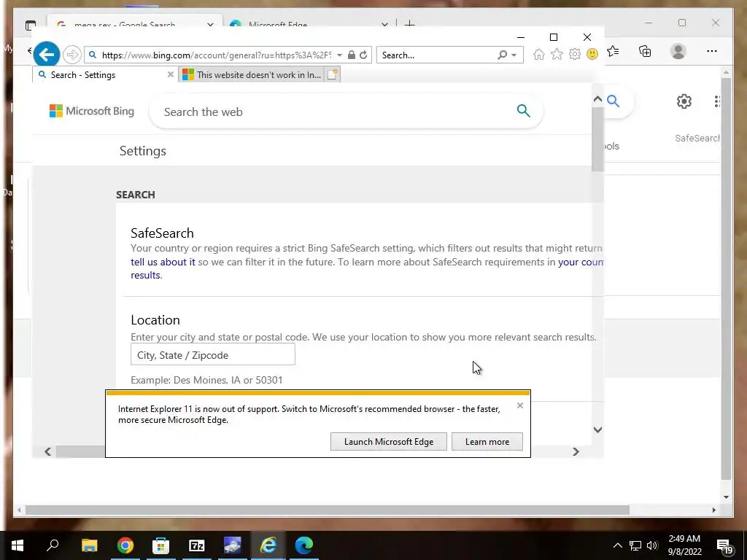Switch to Internet Explorer taskbar icon

[268, 545]
